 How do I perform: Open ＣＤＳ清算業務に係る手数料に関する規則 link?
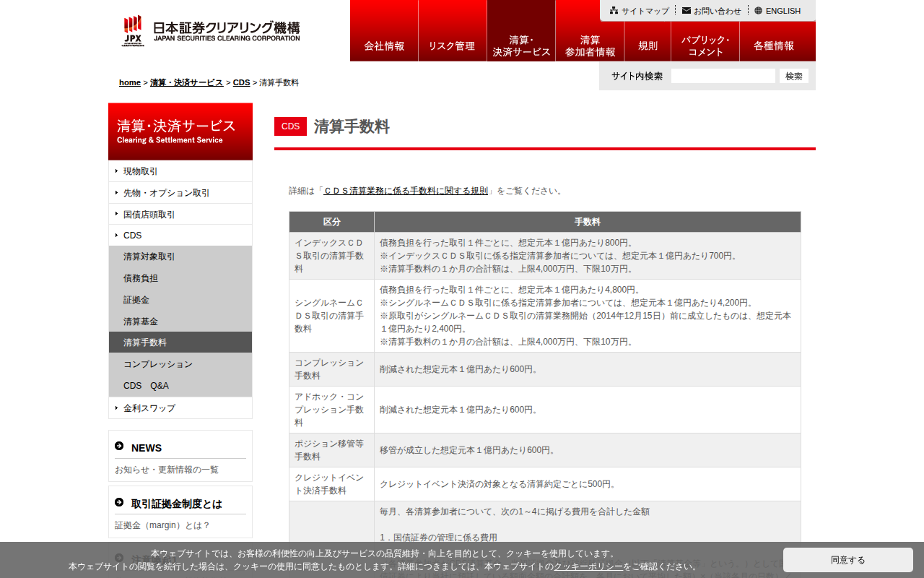click(x=406, y=191)
